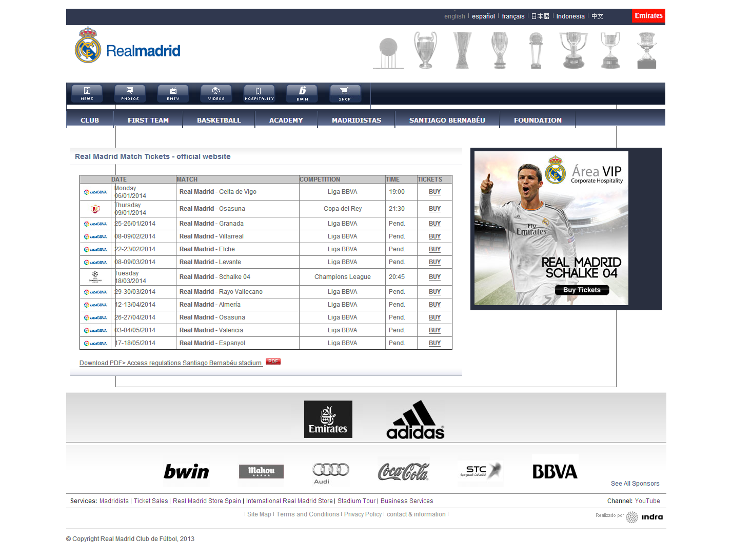Open the FIRST TEAM menu

pos(148,120)
